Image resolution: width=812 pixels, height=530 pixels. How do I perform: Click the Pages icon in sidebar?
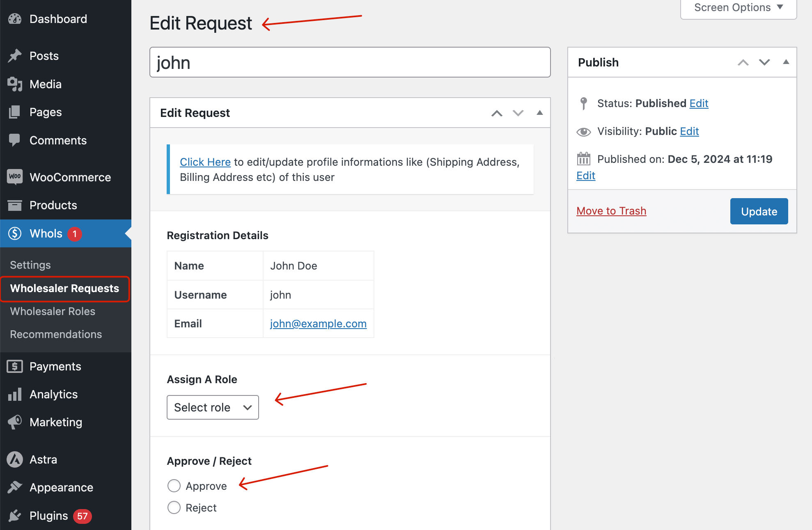click(15, 112)
